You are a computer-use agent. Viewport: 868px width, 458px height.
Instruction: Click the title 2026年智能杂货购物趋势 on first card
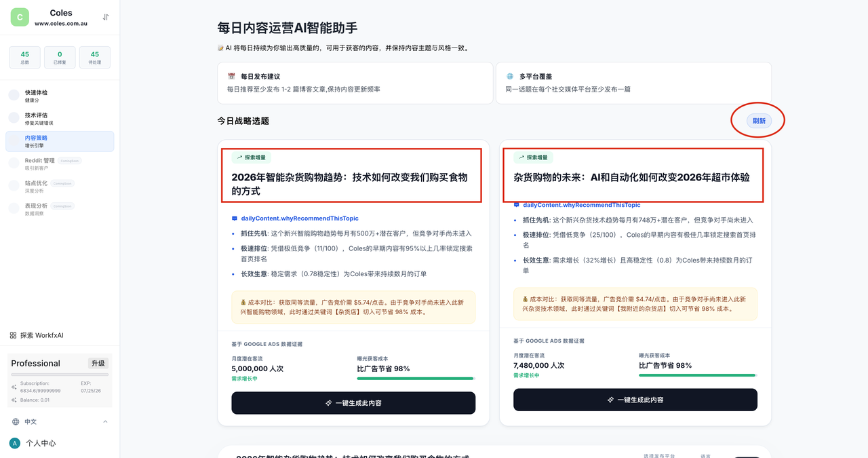[349, 184]
